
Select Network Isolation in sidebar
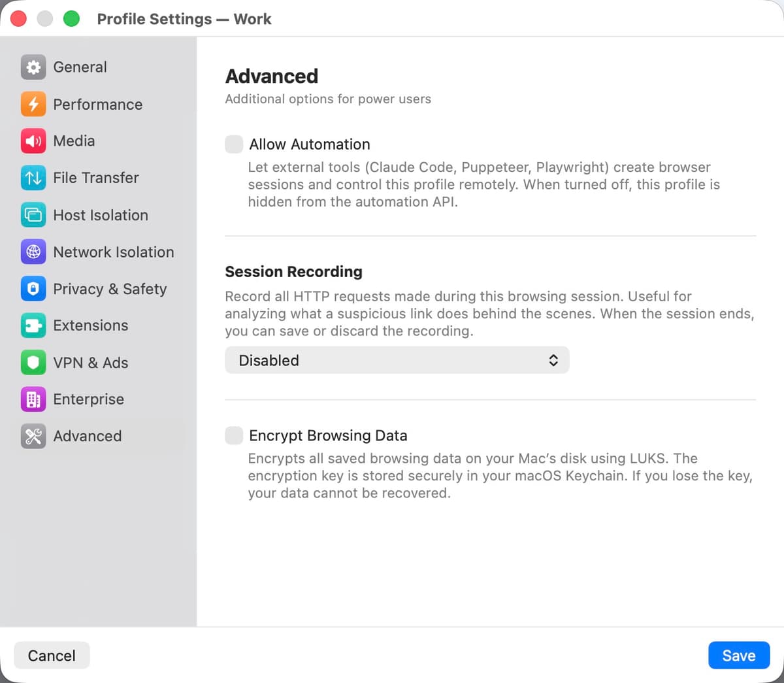pyautogui.click(x=99, y=252)
